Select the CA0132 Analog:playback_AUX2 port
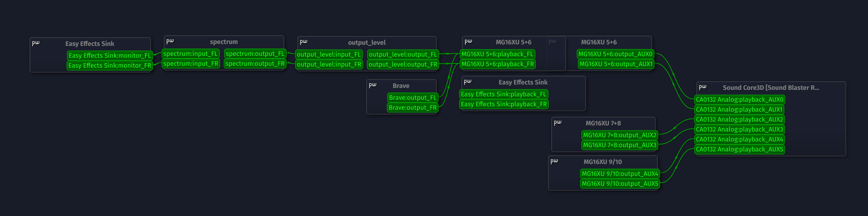Viewport: 868px width, 216px height. point(740,119)
